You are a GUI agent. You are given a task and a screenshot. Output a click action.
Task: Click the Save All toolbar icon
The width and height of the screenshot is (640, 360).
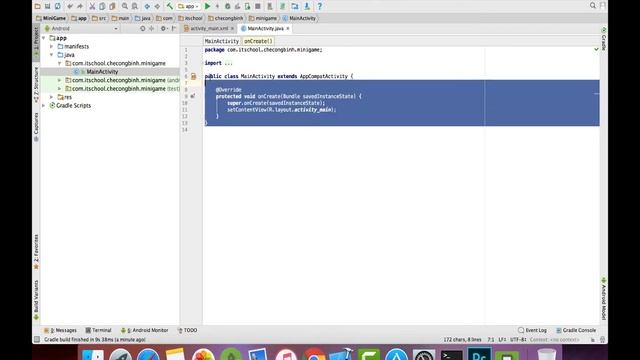(47, 6)
